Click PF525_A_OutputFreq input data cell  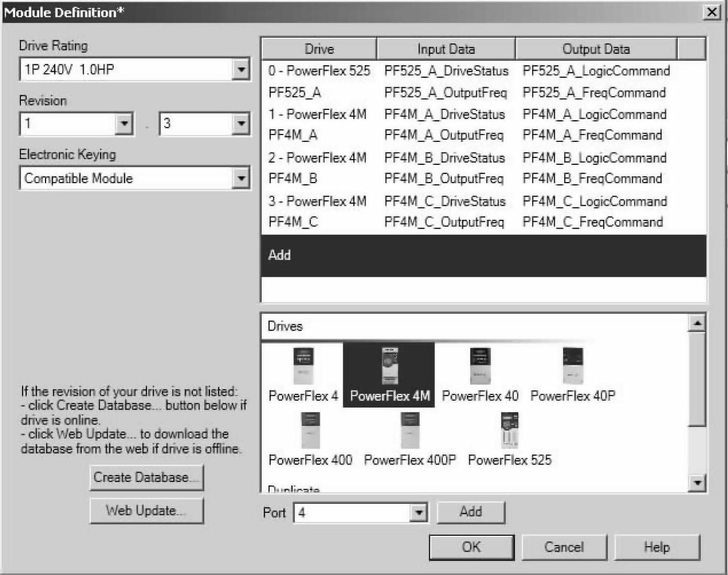coord(445,93)
